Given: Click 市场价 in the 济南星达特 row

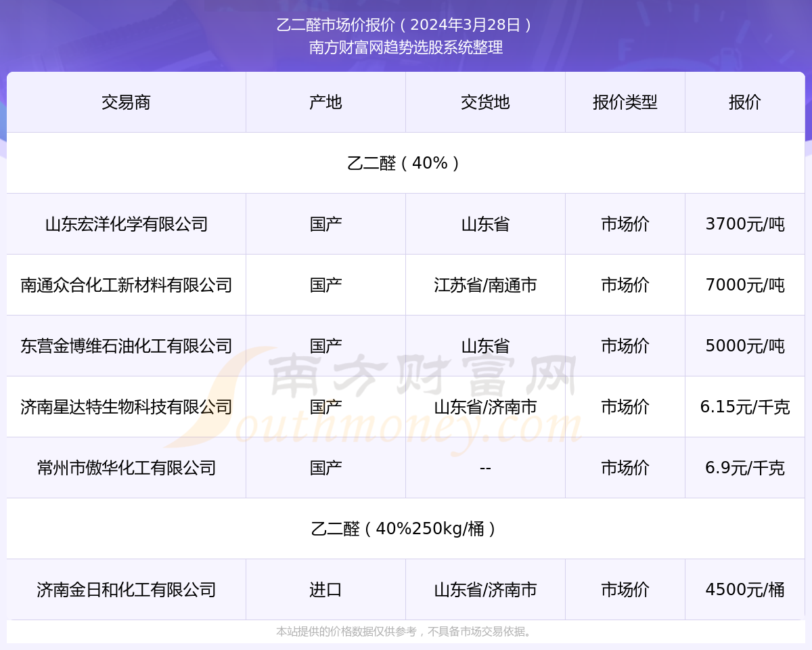Looking at the screenshot, I should [x=625, y=407].
